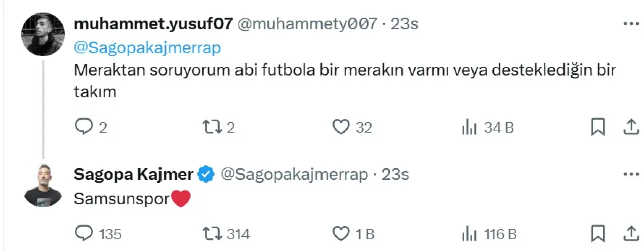Open more options for muhammet.yusuf07's tweet
The image size is (644, 251).
point(631,24)
